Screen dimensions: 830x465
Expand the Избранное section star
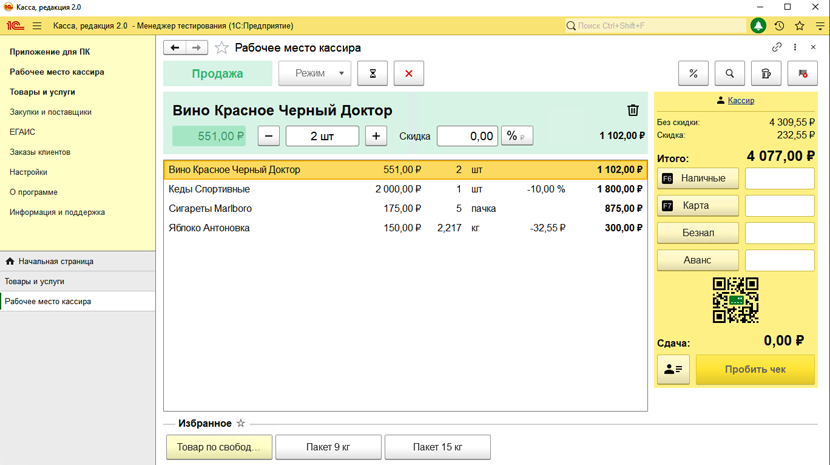241,424
